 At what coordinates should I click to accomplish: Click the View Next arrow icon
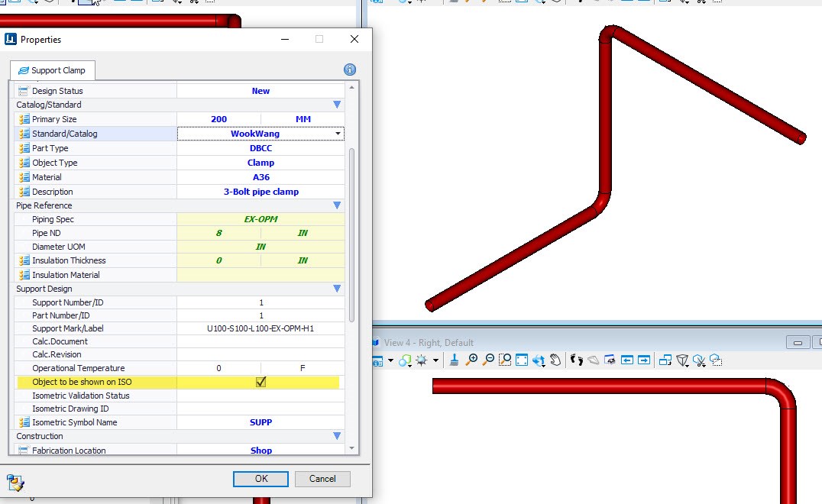[644, 360]
